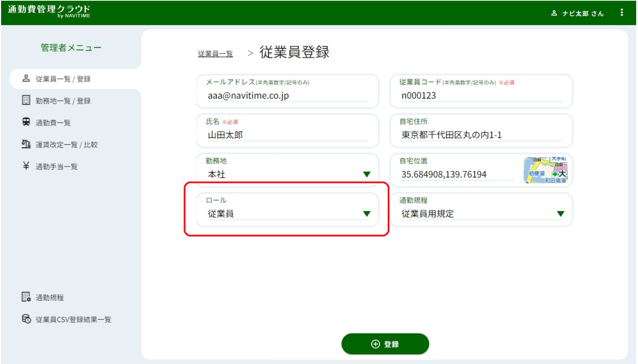Click the ナビ太郎 さん user name

pyautogui.click(x=583, y=13)
